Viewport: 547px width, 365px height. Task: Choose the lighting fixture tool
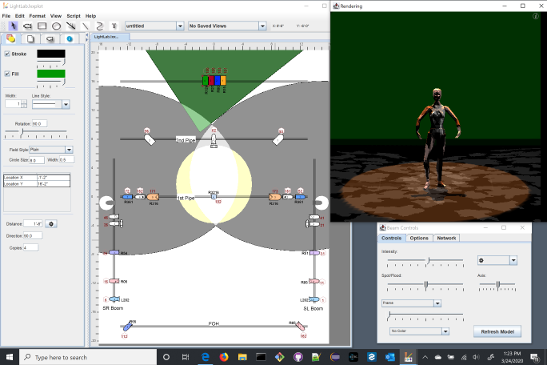[27, 26]
